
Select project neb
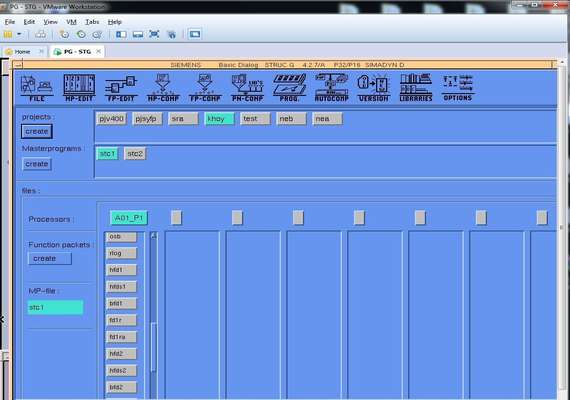click(x=291, y=119)
